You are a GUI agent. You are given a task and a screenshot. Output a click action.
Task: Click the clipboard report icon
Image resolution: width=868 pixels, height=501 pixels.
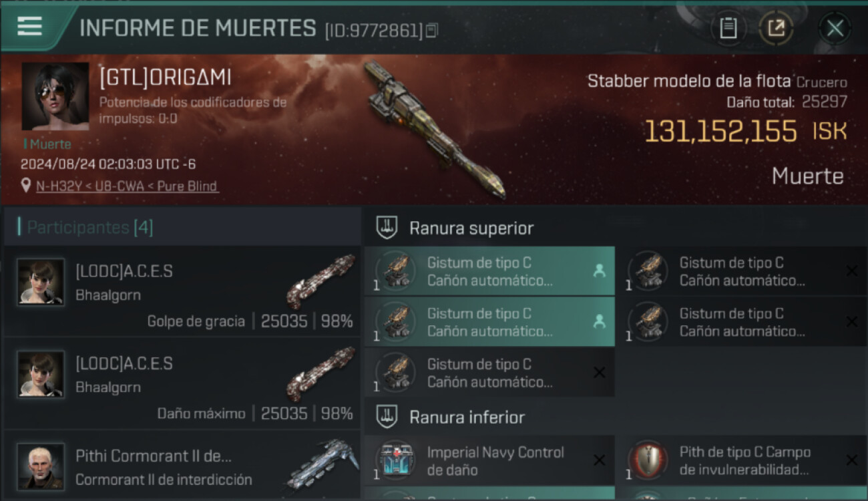coord(728,28)
